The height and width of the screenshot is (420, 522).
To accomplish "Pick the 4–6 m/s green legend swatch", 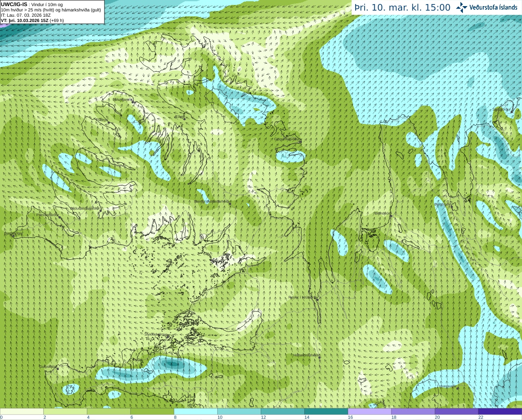I will pos(108,411).
